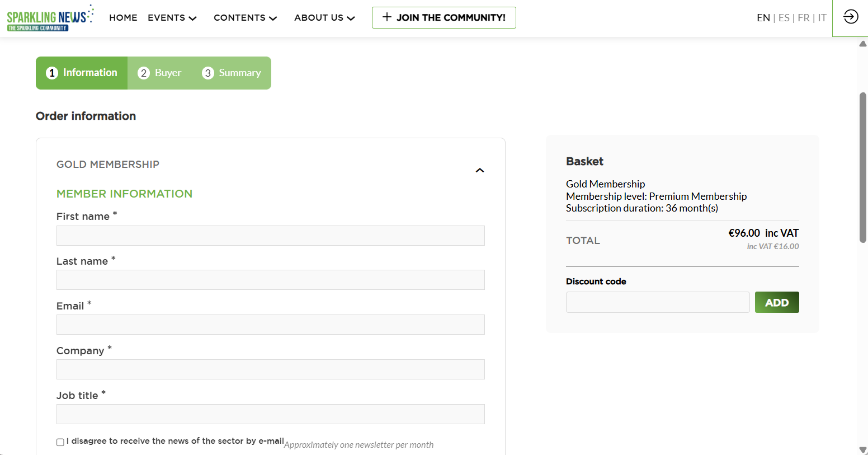Screen dimensions: 868x455
Task: Expand the Events dropdown menu
Action: pyautogui.click(x=172, y=18)
